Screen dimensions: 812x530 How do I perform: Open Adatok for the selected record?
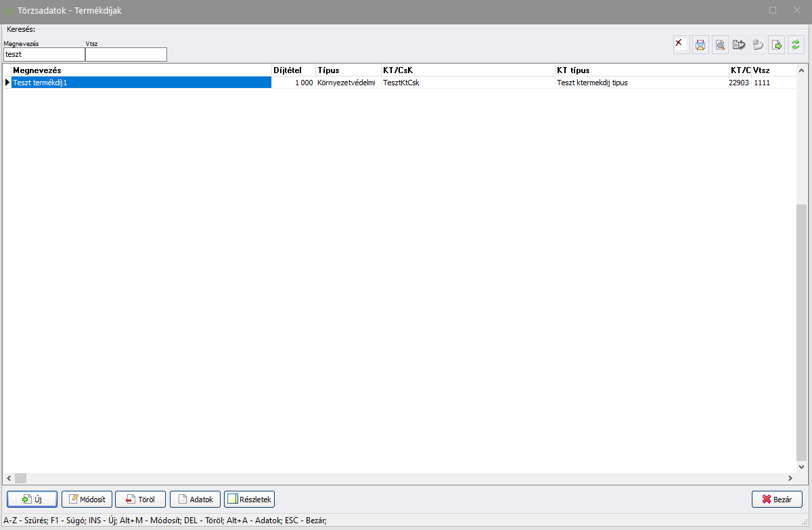[x=195, y=500]
